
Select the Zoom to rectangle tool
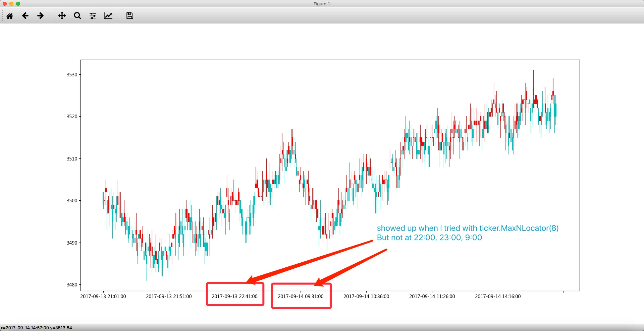tap(77, 16)
